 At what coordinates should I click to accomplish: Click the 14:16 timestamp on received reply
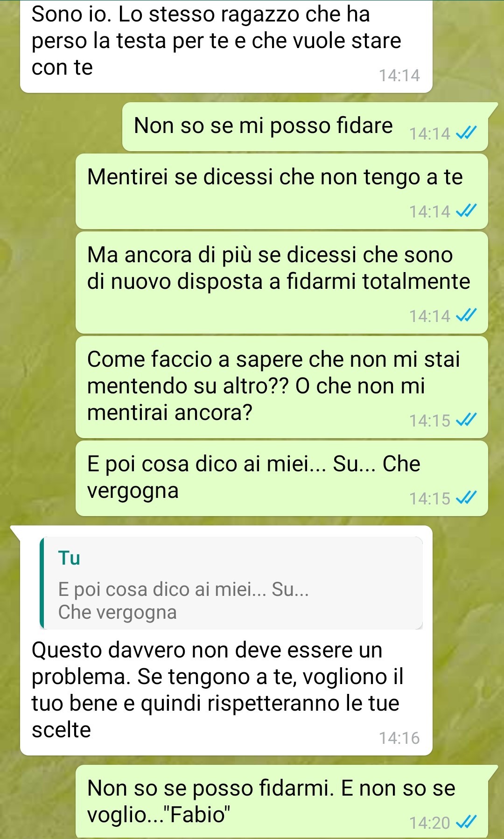click(x=399, y=738)
